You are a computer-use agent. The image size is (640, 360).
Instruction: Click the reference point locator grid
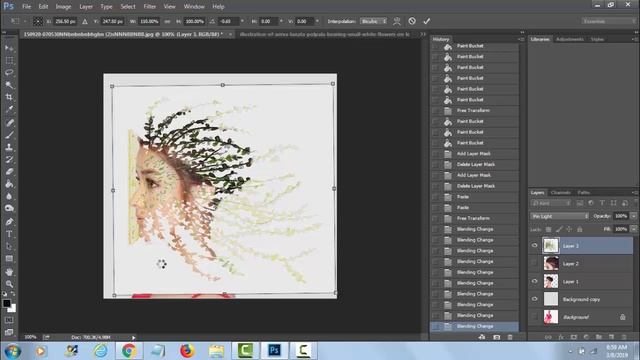coord(38,21)
